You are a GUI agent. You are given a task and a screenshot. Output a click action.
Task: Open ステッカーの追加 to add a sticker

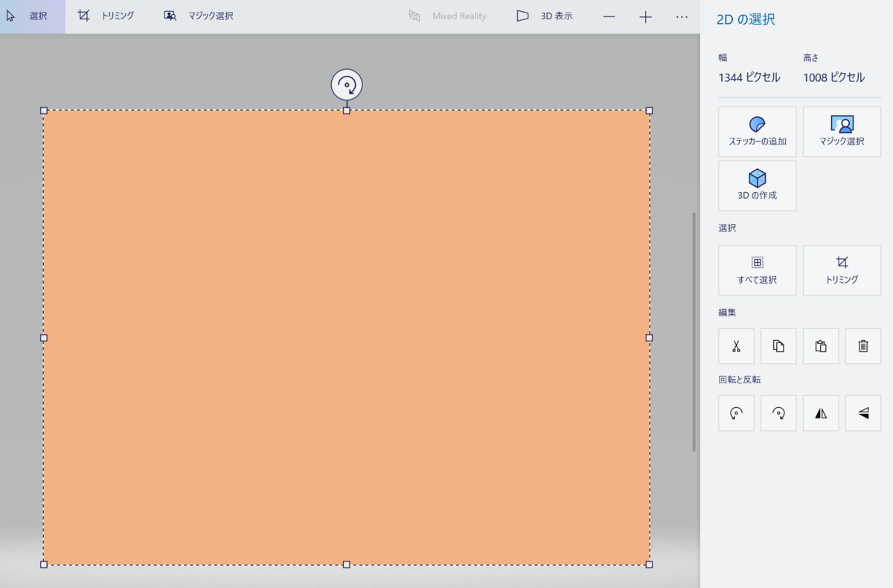[x=757, y=131]
